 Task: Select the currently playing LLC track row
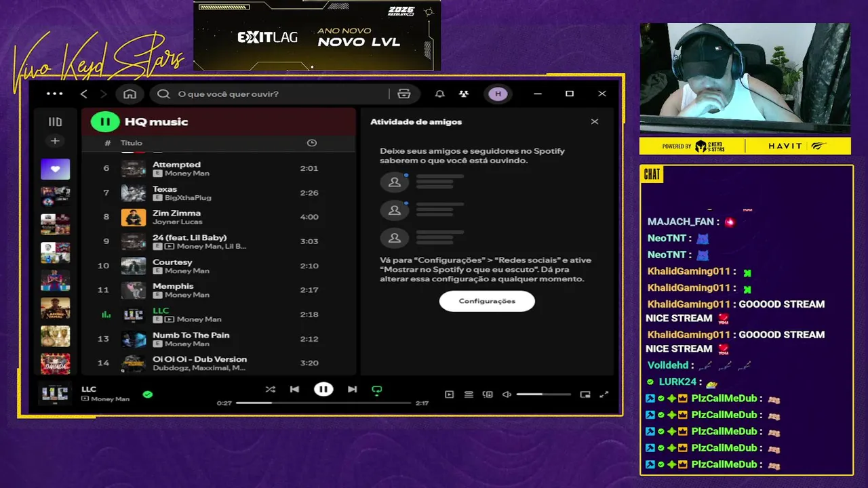coord(218,314)
